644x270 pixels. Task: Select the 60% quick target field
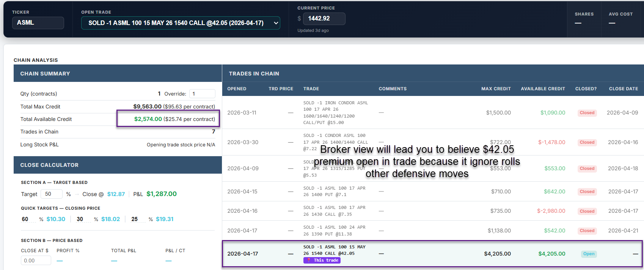[28, 219]
